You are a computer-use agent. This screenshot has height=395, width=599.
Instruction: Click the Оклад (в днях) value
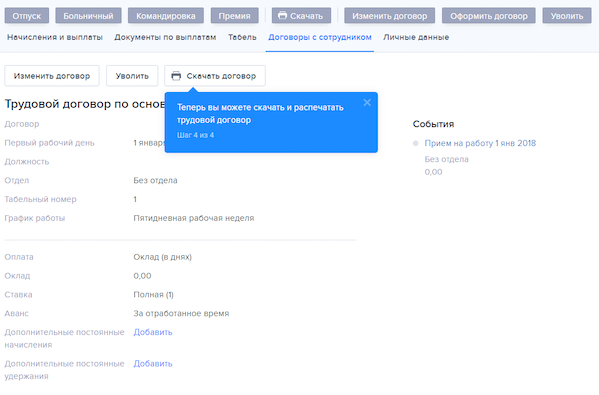pos(162,257)
